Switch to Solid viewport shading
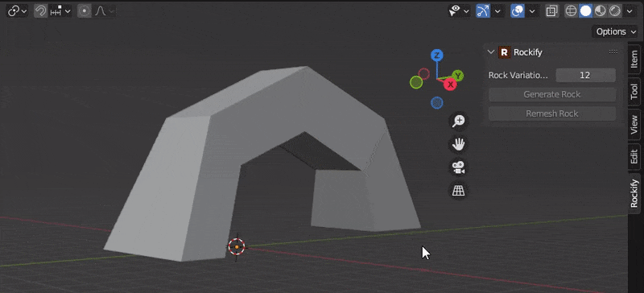644x293 pixels. [585, 11]
